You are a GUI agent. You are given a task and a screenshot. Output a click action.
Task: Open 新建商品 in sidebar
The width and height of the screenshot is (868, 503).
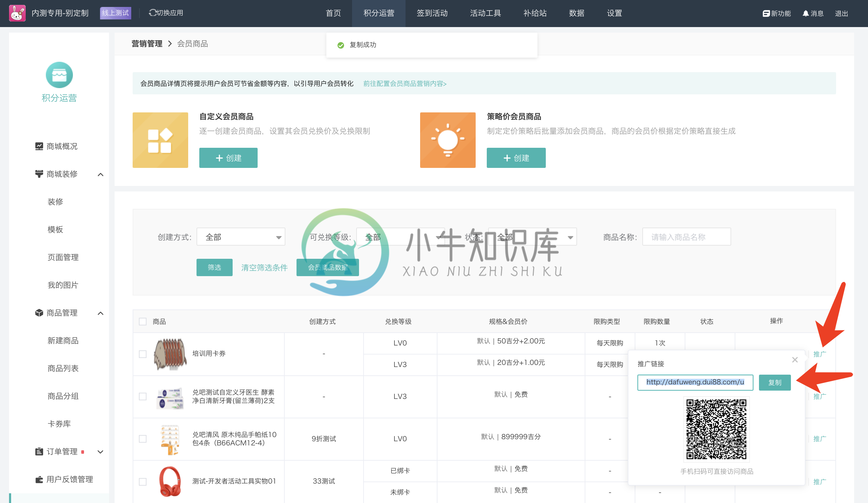click(63, 341)
